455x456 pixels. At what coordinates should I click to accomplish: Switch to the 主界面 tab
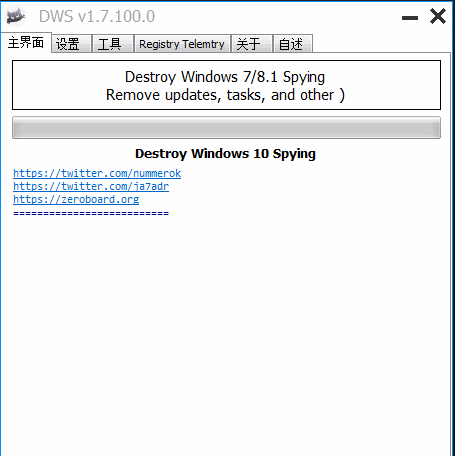[x=26, y=43]
